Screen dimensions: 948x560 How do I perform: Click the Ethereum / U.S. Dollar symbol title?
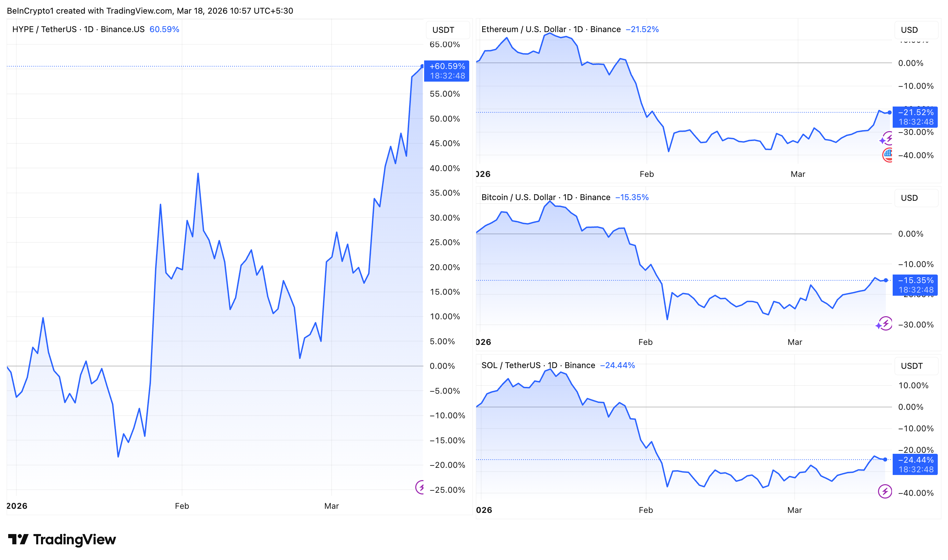550,29
